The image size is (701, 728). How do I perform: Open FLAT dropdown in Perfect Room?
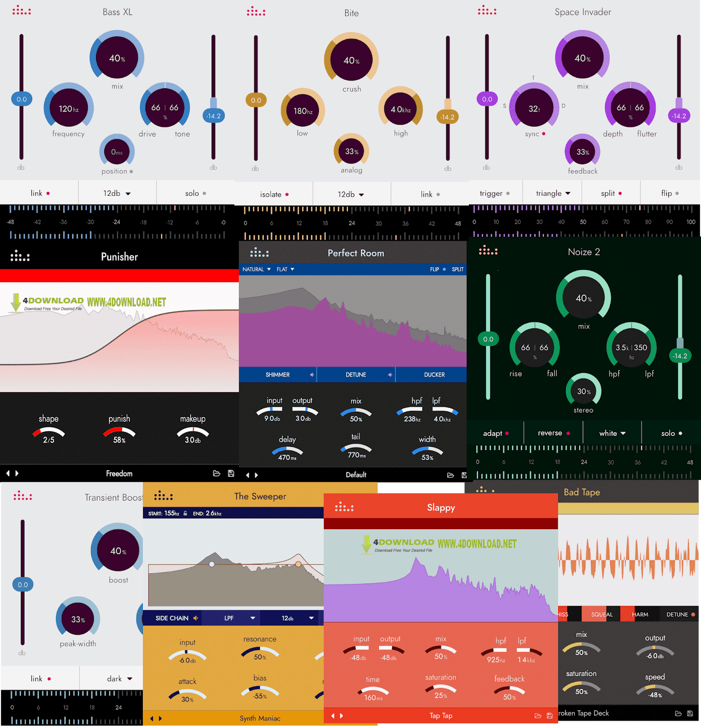[285, 269]
